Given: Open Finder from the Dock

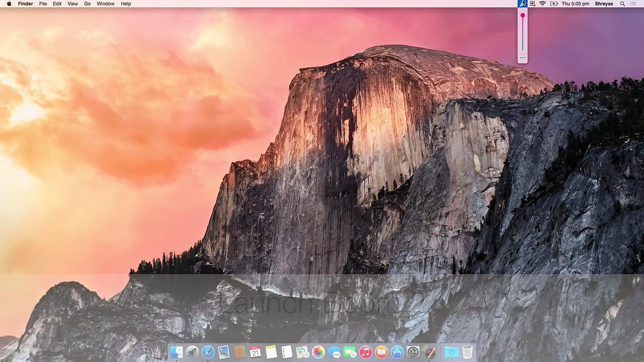Looking at the screenshot, I should coord(176,352).
